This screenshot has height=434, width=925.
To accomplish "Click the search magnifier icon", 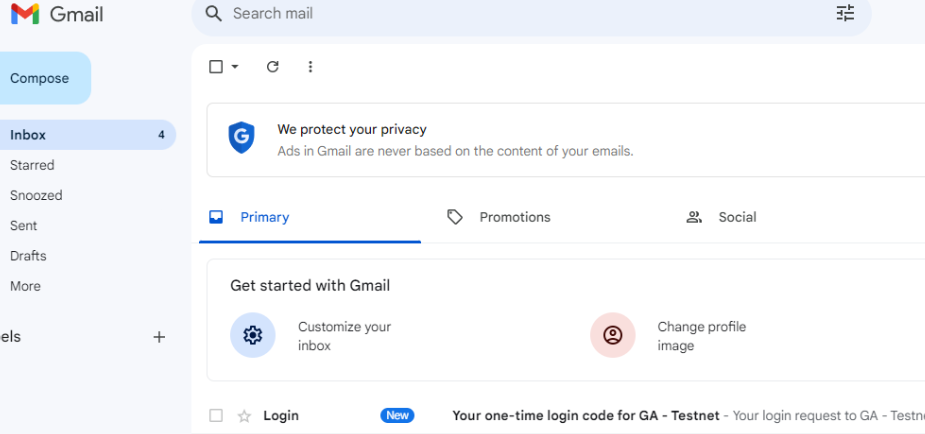I will pyautogui.click(x=212, y=13).
